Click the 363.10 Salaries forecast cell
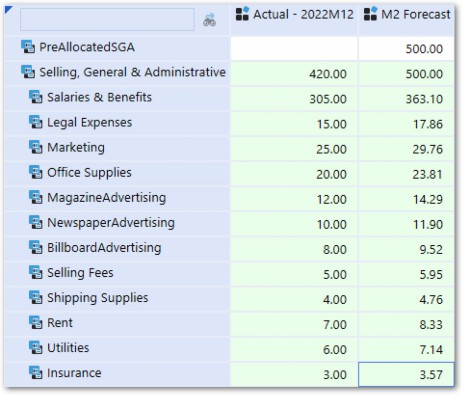The image size is (463, 395). pyautogui.click(x=406, y=99)
